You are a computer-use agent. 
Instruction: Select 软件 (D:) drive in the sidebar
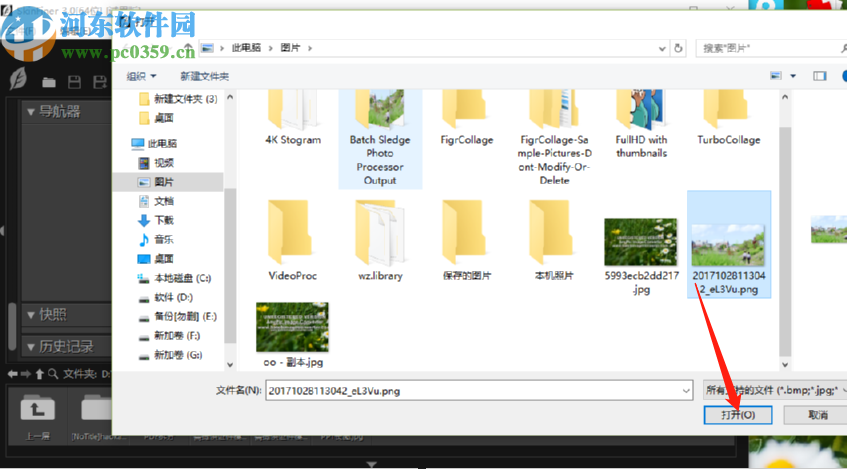click(x=165, y=297)
